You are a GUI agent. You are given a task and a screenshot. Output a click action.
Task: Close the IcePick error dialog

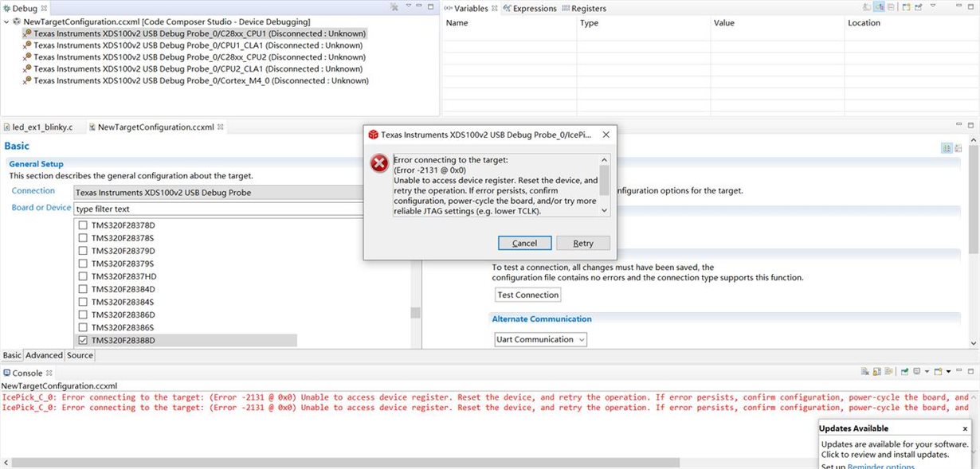pos(605,135)
